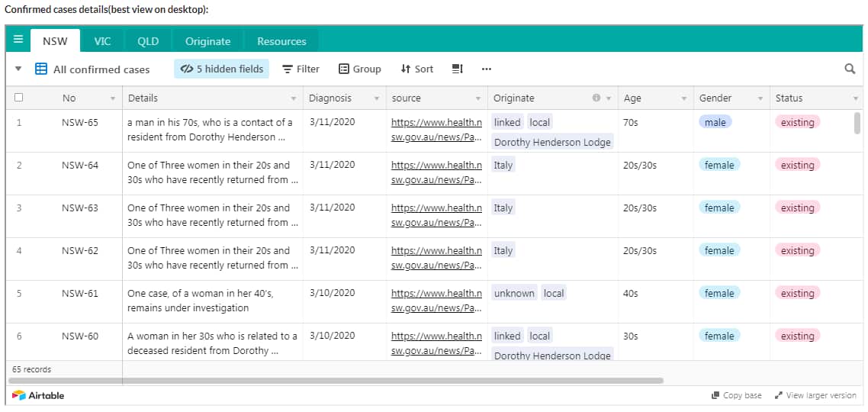Click the Originate field info icon
This screenshot has height=412, width=868.
596,98
